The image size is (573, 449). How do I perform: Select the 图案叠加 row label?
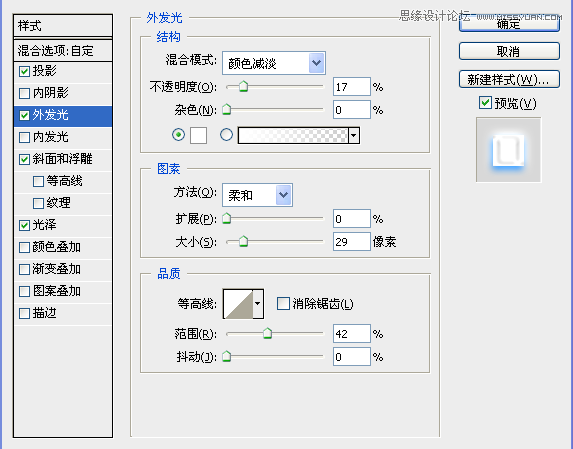57,291
